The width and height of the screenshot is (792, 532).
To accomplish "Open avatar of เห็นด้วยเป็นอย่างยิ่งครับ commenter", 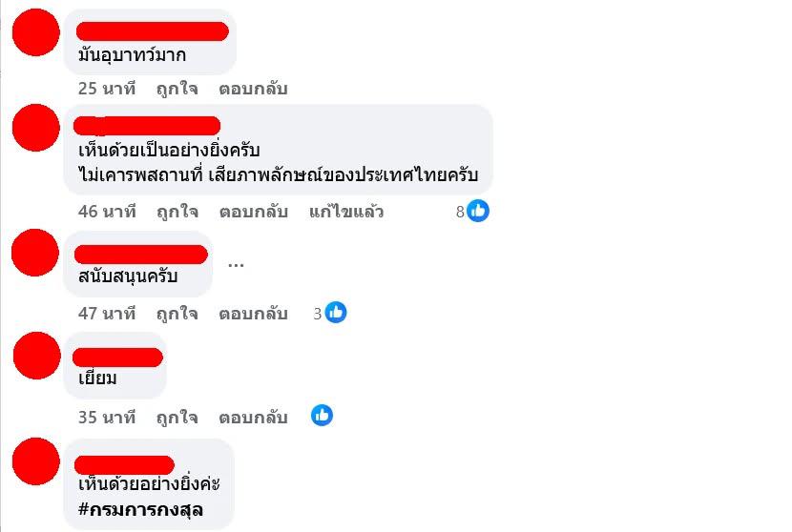I will tap(36, 128).
